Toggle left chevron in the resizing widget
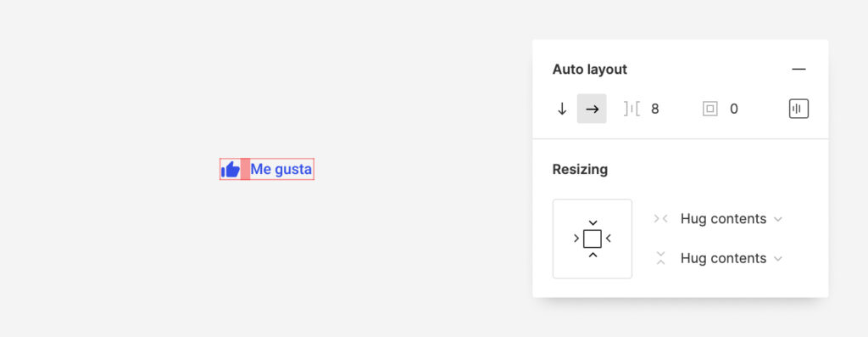The height and width of the screenshot is (337, 868). click(x=576, y=239)
